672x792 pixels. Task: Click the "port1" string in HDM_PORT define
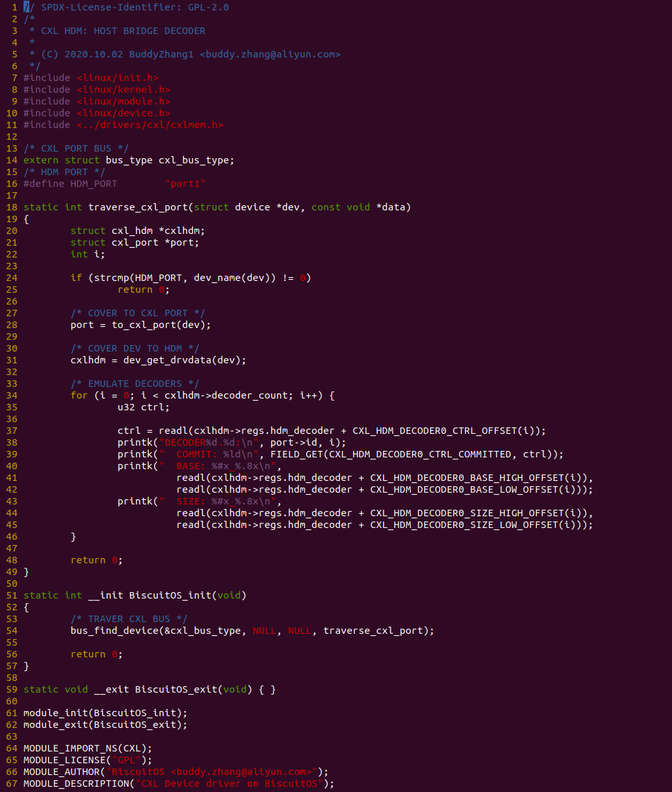point(185,184)
